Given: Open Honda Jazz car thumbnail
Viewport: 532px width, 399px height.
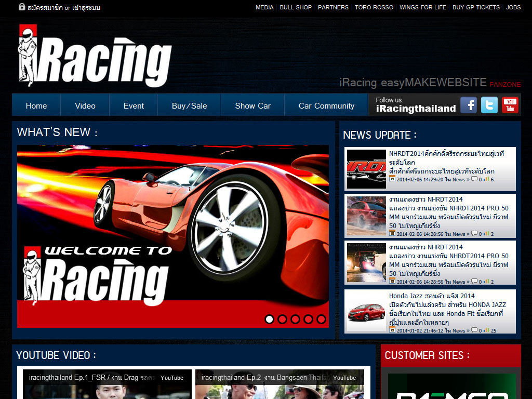Looking at the screenshot, I should pyautogui.click(x=366, y=312).
